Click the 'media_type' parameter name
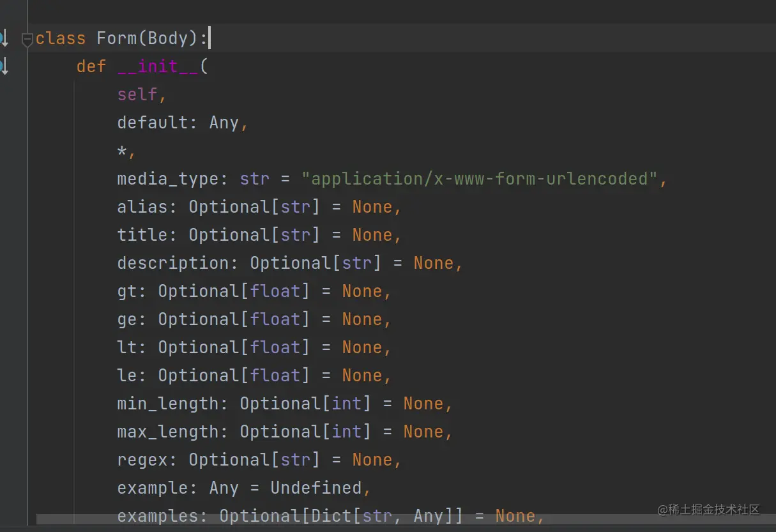This screenshot has height=532, width=776. (168, 179)
